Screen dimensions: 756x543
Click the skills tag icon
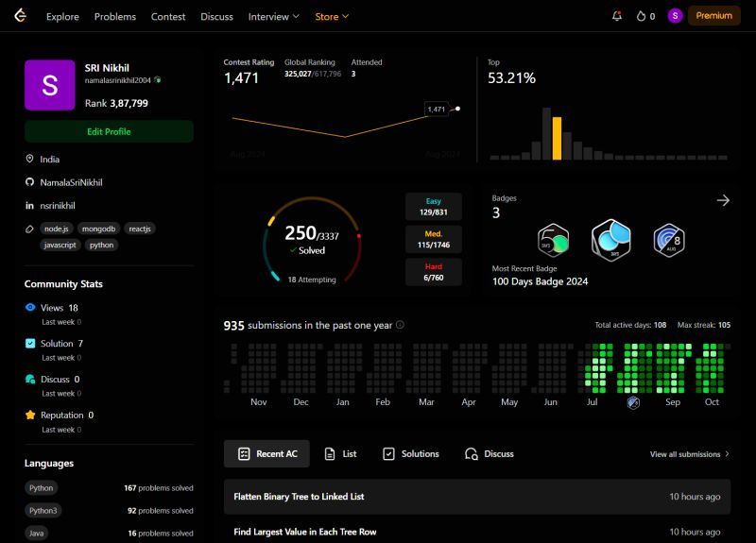pyautogui.click(x=29, y=229)
